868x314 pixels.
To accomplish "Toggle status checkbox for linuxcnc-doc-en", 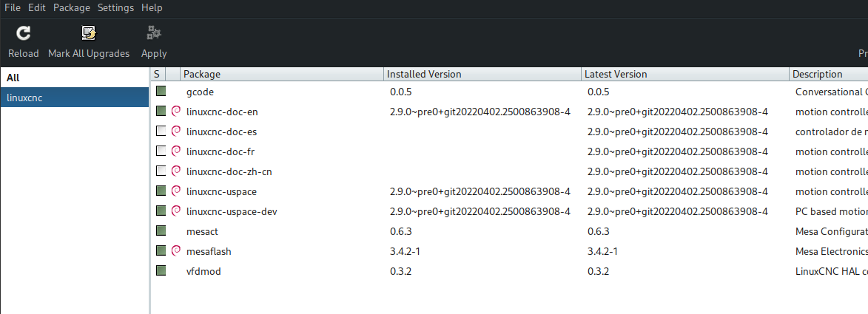I will (x=161, y=111).
